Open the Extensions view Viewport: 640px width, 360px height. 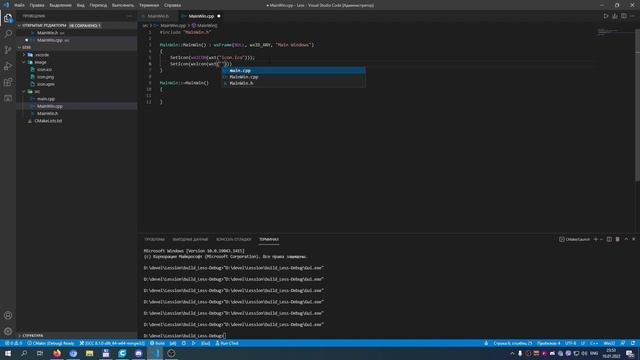click(8, 82)
